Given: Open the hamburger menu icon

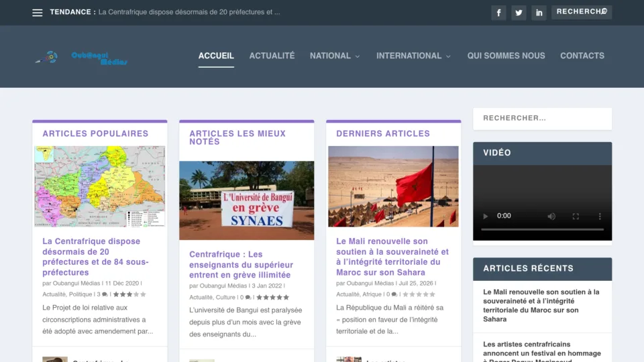Looking at the screenshot, I should click(x=38, y=13).
